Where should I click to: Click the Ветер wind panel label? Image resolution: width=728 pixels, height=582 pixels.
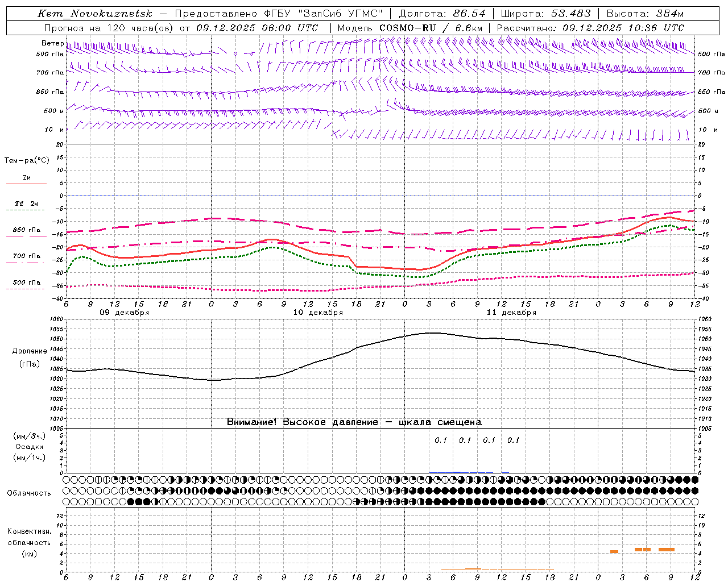[x=52, y=43]
